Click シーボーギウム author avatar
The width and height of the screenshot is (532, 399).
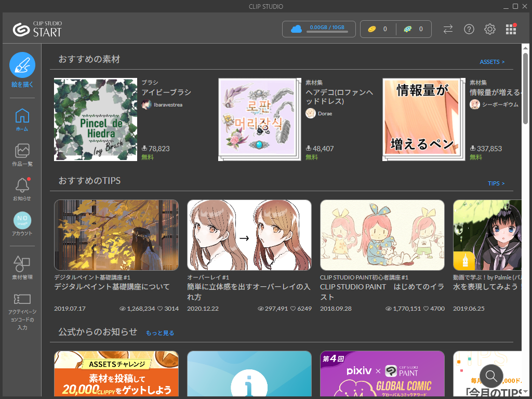coord(475,104)
